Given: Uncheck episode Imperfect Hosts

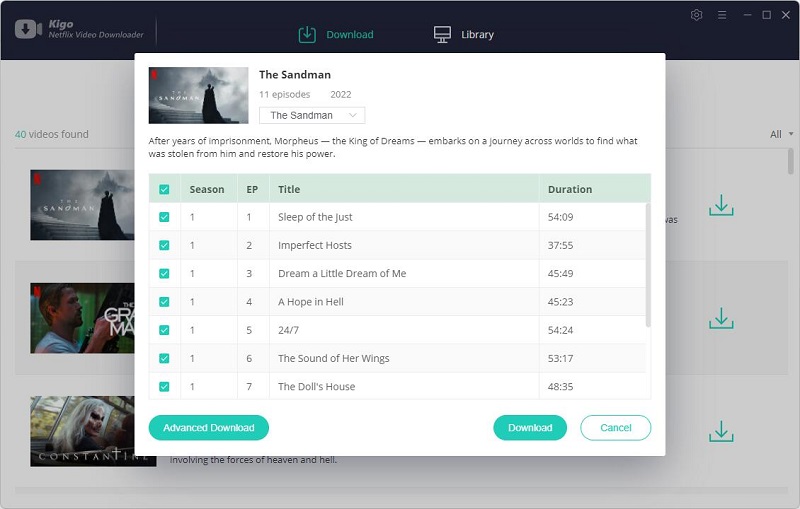Looking at the screenshot, I should tap(164, 245).
